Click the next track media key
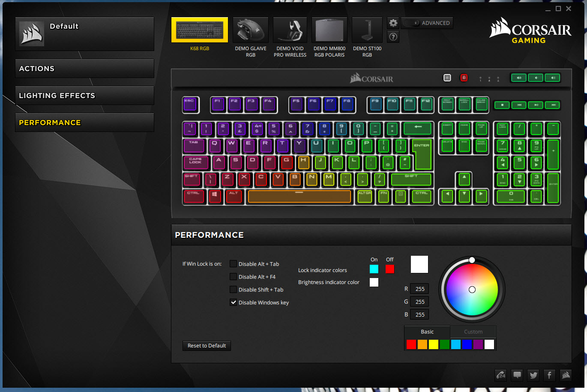The image size is (587, 392). pyautogui.click(x=553, y=105)
